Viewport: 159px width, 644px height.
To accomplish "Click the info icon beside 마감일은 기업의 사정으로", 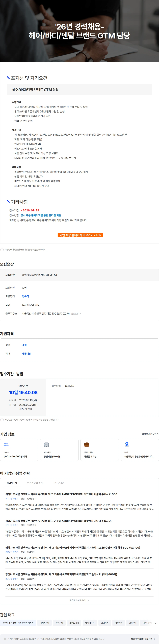I will (2, 420).
